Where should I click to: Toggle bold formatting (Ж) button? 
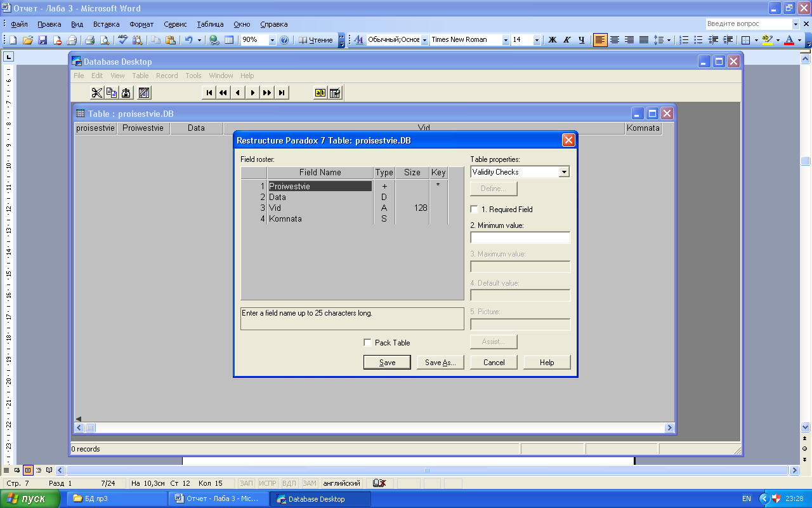pyautogui.click(x=552, y=40)
